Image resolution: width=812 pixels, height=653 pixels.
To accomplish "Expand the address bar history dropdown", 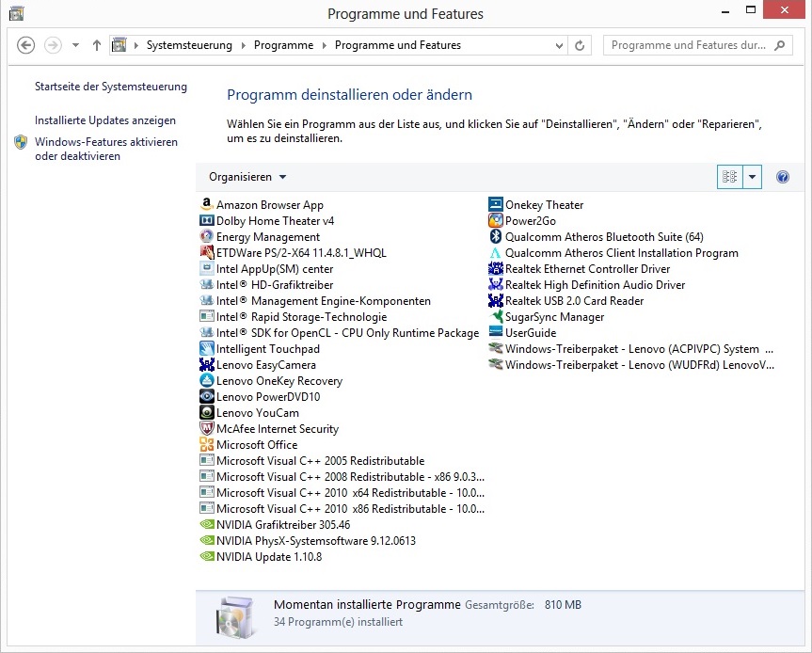I will click(x=558, y=45).
